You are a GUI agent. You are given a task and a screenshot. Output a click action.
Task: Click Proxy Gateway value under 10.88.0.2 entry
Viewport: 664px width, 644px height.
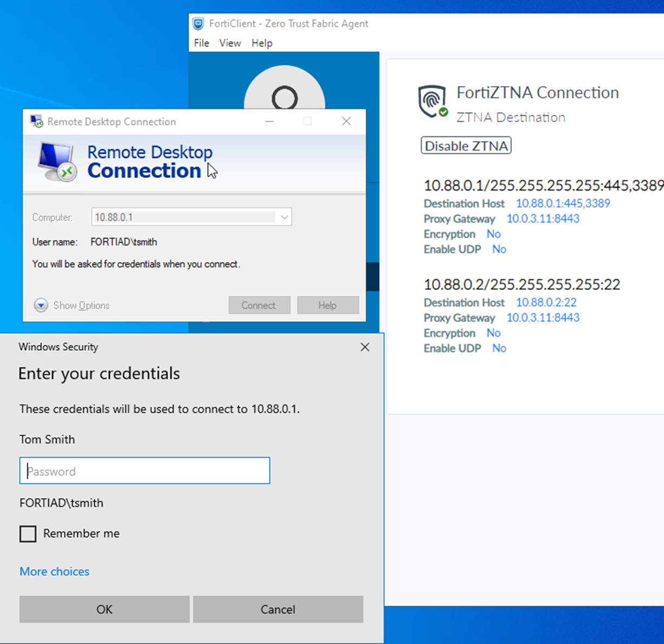tap(543, 317)
